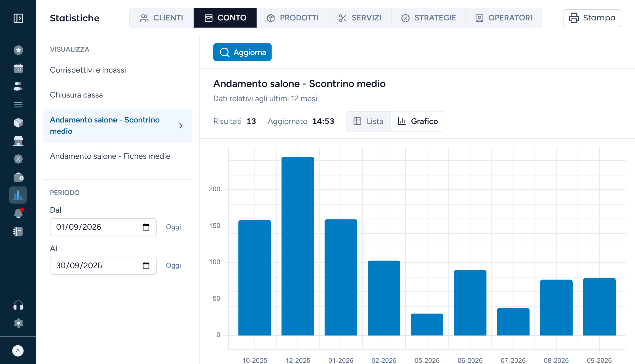
Task: Switch to the CLIENTI tab
Action: (x=162, y=18)
